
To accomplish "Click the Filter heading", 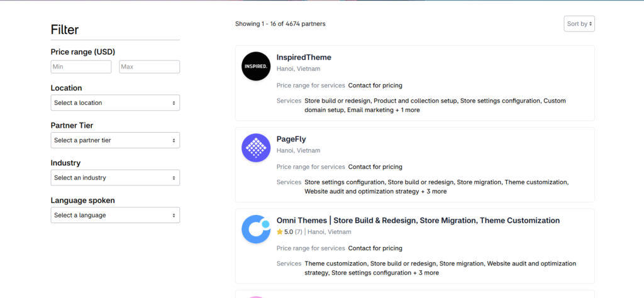I will [65, 30].
